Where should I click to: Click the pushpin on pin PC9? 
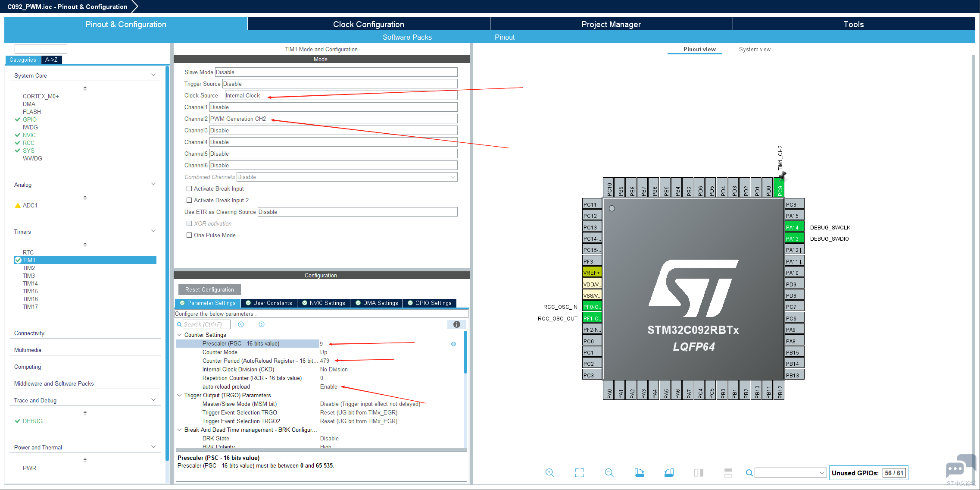coord(782,176)
